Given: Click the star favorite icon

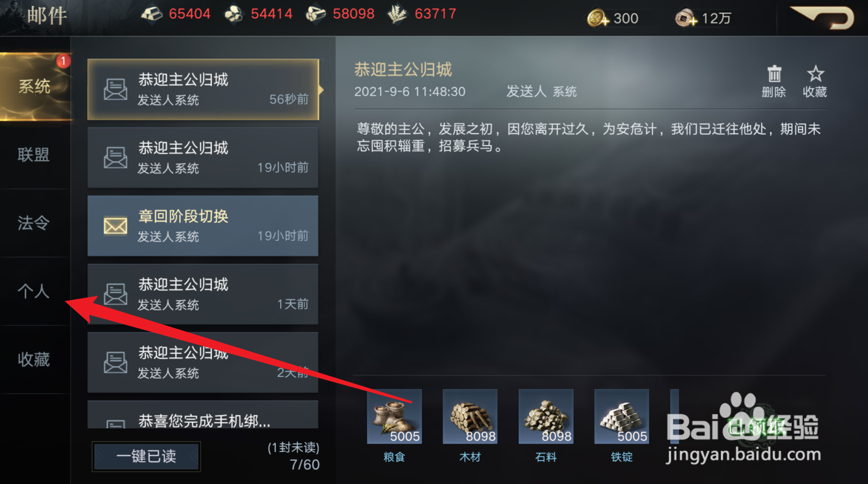Looking at the screenshot, I should [815, 74].
